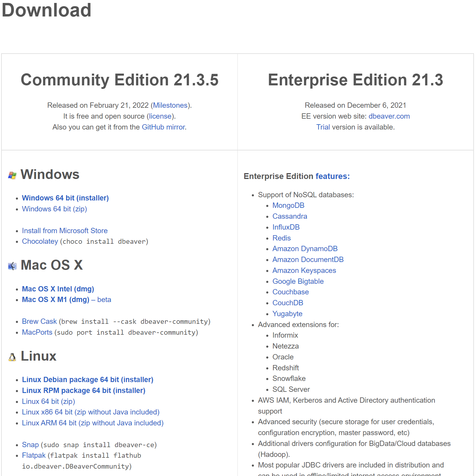Visit the dbeaver.com website link
476x476 pixels.
tap(389, 116)
